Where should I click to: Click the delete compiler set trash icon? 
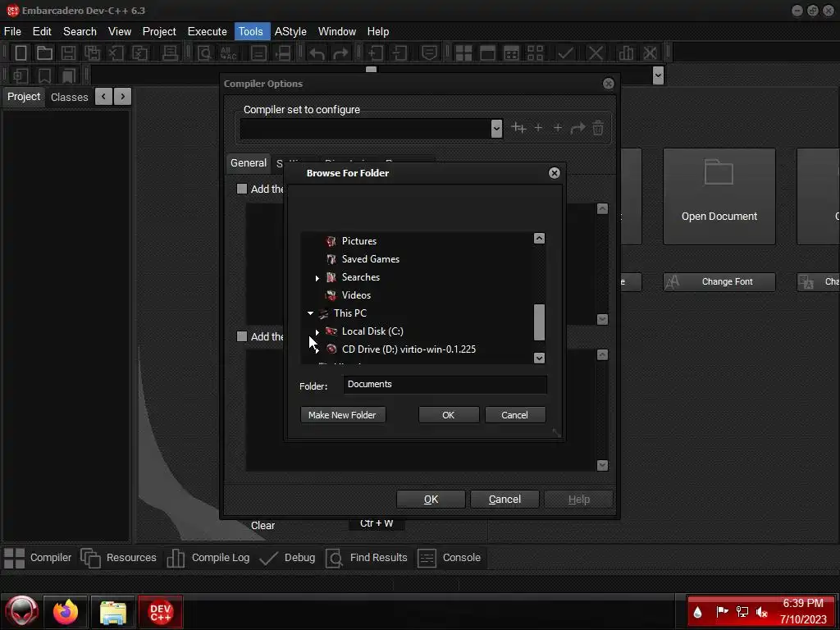[x=598, y=128]
